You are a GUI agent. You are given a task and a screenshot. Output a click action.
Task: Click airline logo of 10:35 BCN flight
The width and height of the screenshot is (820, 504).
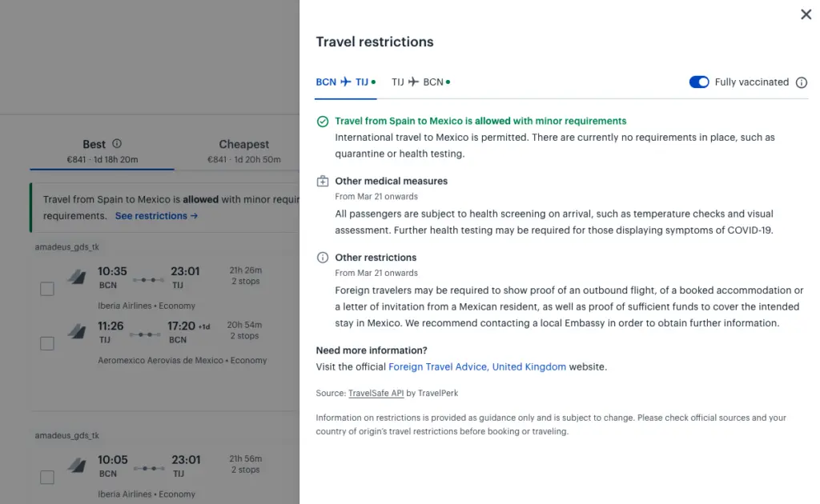[x=77, y=278]
